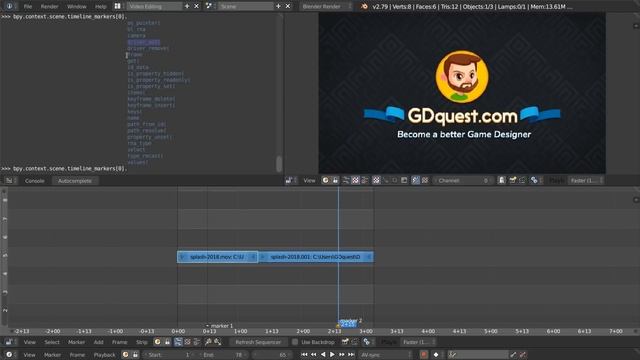The height and width of the screenshot is (360, 640).
Task: Open the timeline Marker menu
Action: click(52, 355)
